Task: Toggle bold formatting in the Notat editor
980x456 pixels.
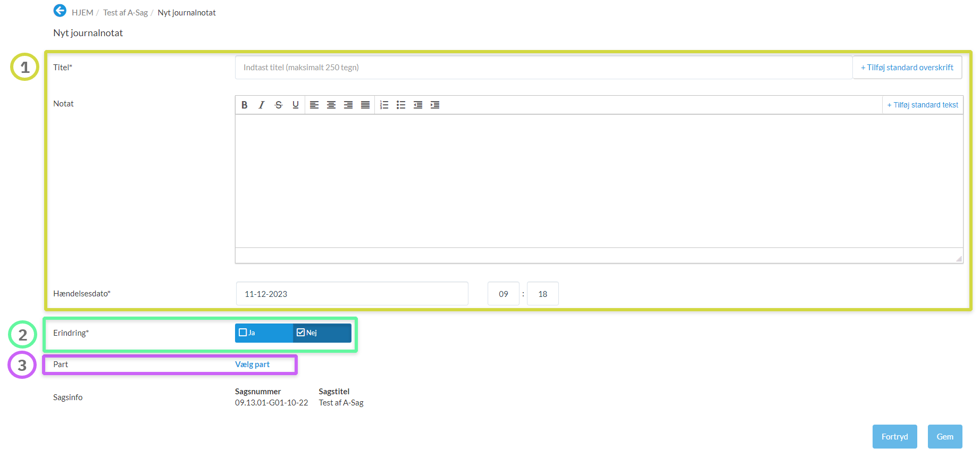Action: click(244, 105)
